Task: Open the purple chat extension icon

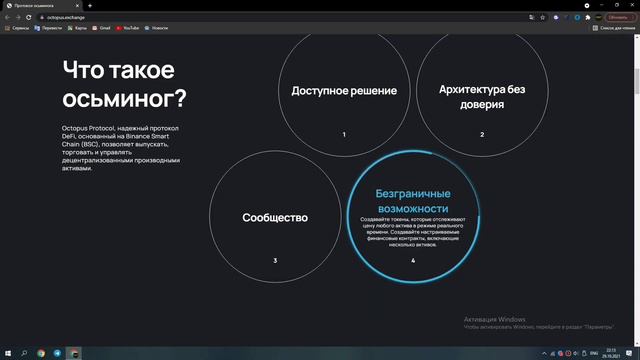Action: (x=556, y=18)
